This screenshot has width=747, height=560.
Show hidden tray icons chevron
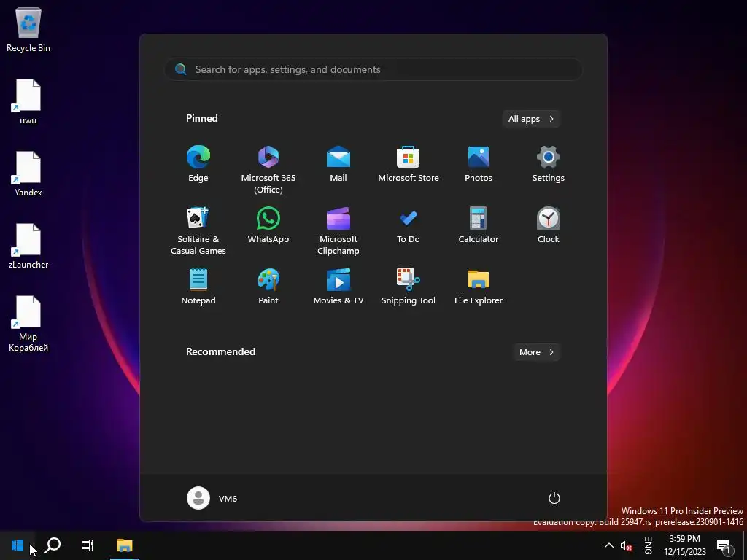tap(609, 545)
